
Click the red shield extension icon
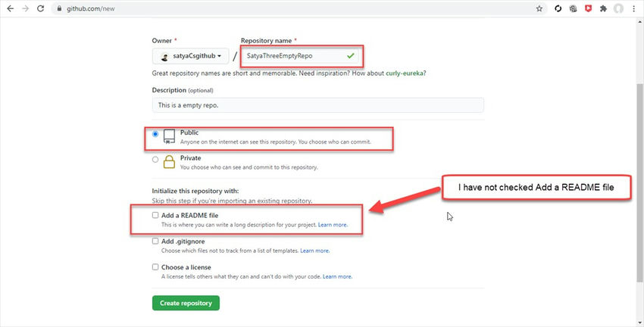click(x=587, y=9)
